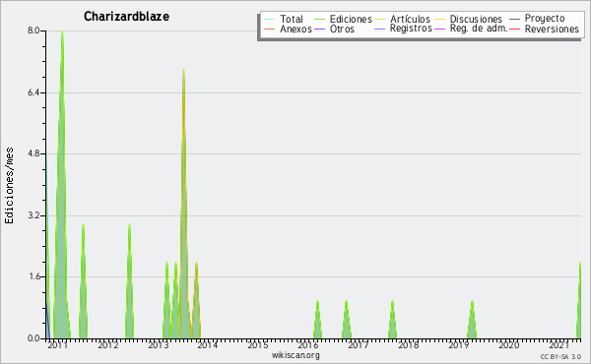Click the 2016 x-axis label
This screenshot has height=364, width=591.
308,345
